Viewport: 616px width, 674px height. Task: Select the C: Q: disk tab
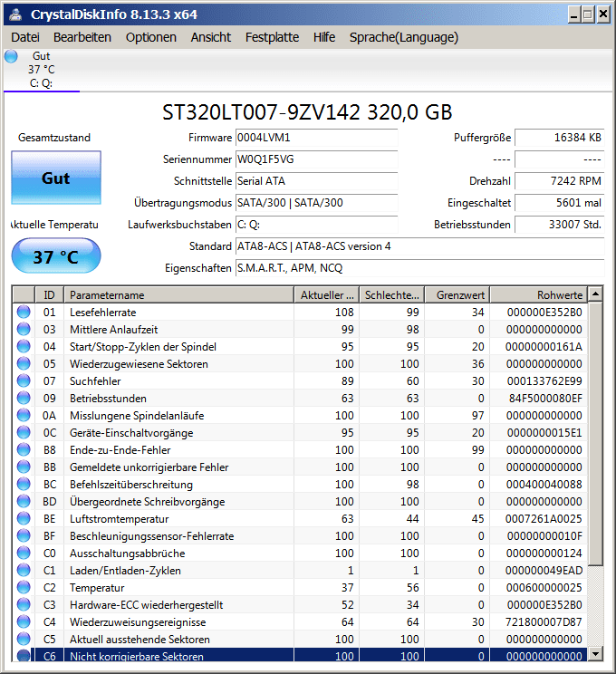[x=42, y=70]
